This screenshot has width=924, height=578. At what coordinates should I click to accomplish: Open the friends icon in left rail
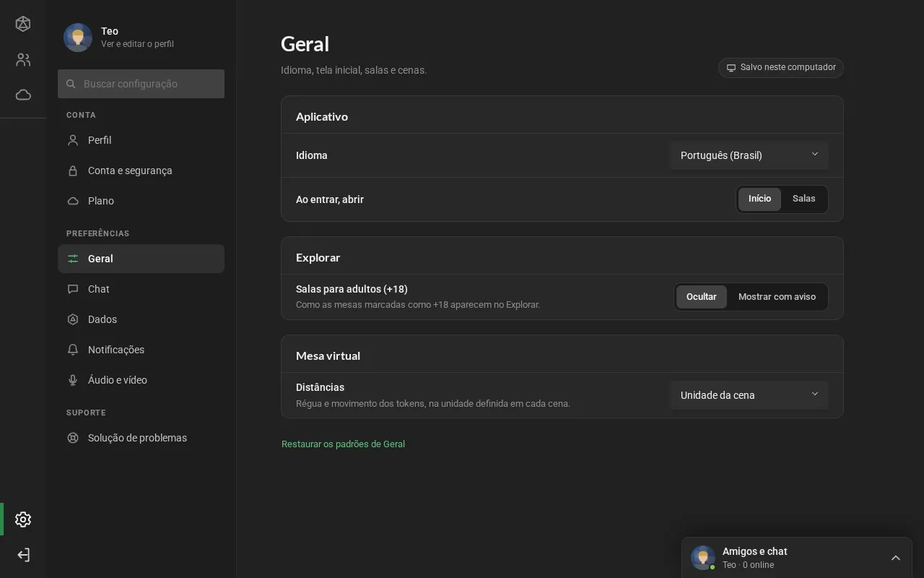tap(23, 60)
